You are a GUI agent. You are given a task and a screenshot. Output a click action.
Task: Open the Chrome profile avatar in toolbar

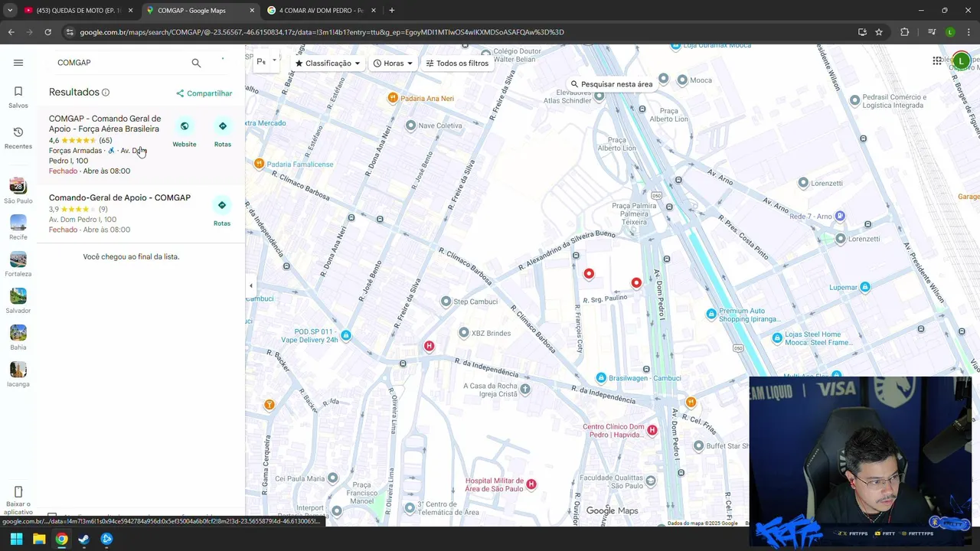pyautogui.click(x=950, y=32)
